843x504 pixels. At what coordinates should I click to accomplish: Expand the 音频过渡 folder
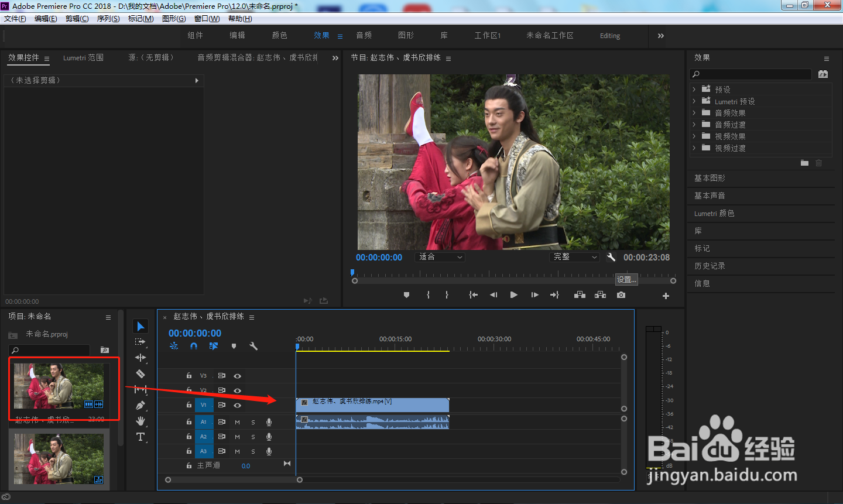tap(694, 125)
